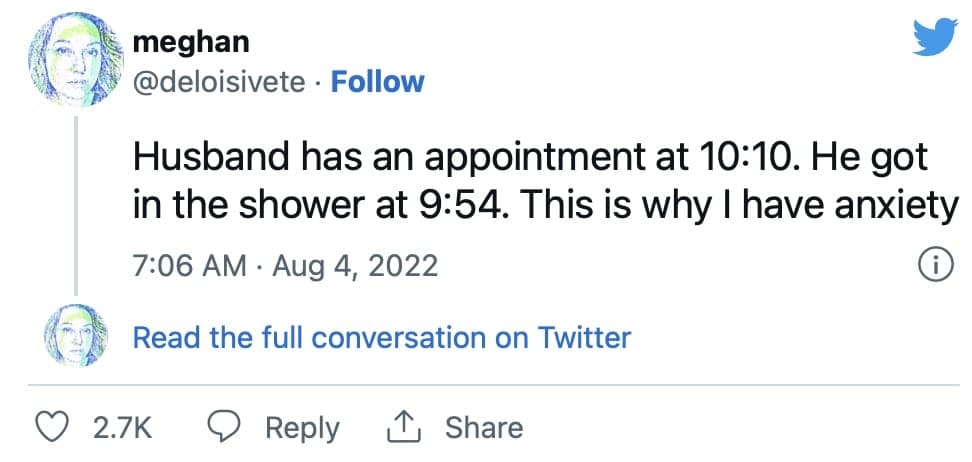Click the display name meghan
Image resolution: width=972 pixels, height=462 pixels.
coord(191,42)
